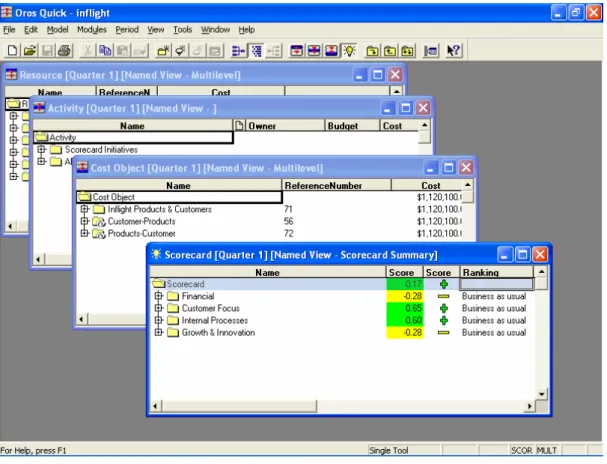The width and height of the screenshot is (607, 464).
Task: Click the horizontal hierarchy tree view icon
Action: 238,50
